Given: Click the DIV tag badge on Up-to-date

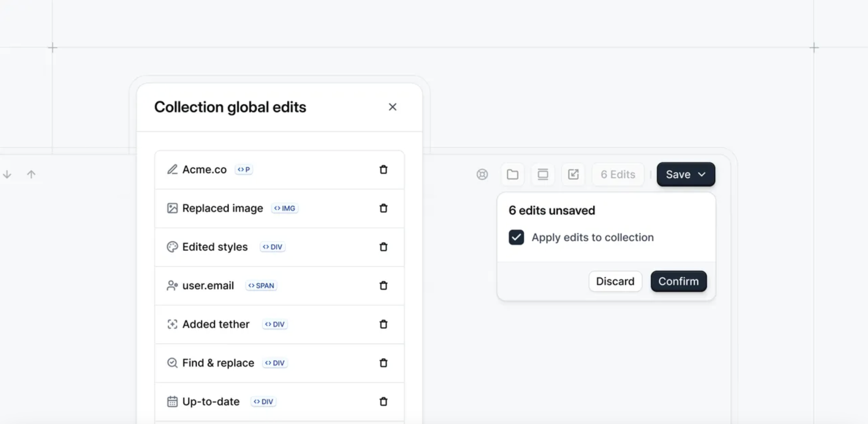Looking at the screenshot, I should click(x=263, y=401).
